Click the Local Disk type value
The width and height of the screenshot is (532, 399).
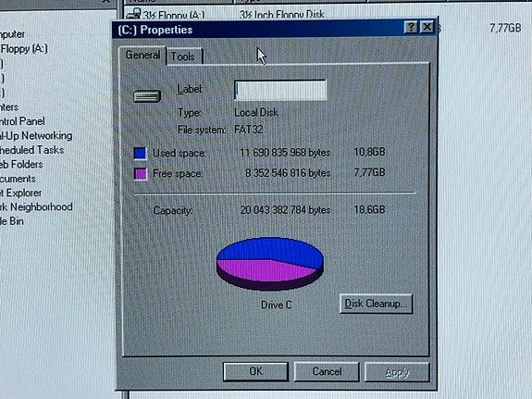coord(256,112)
